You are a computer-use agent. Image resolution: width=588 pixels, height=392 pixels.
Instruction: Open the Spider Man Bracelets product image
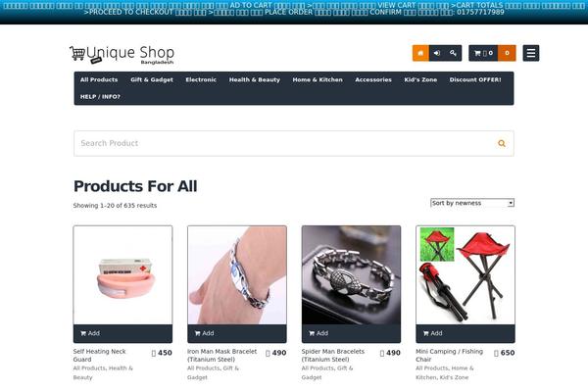(x=351, y=275)
